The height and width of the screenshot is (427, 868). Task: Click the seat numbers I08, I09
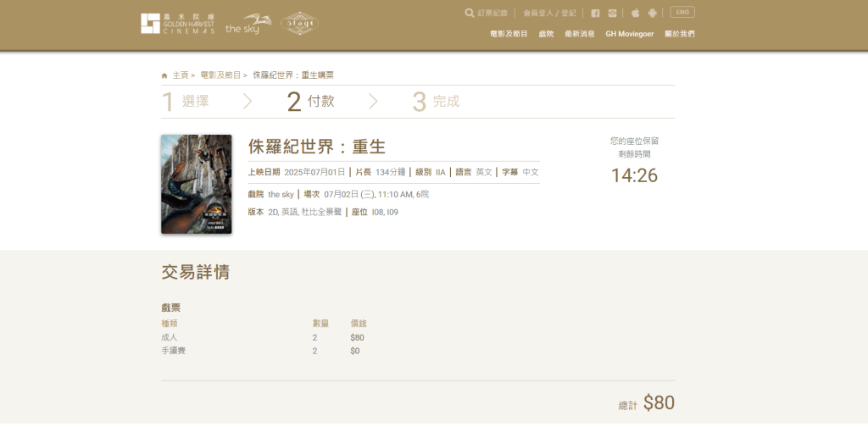pyautogui.click(x=385, y=212)
